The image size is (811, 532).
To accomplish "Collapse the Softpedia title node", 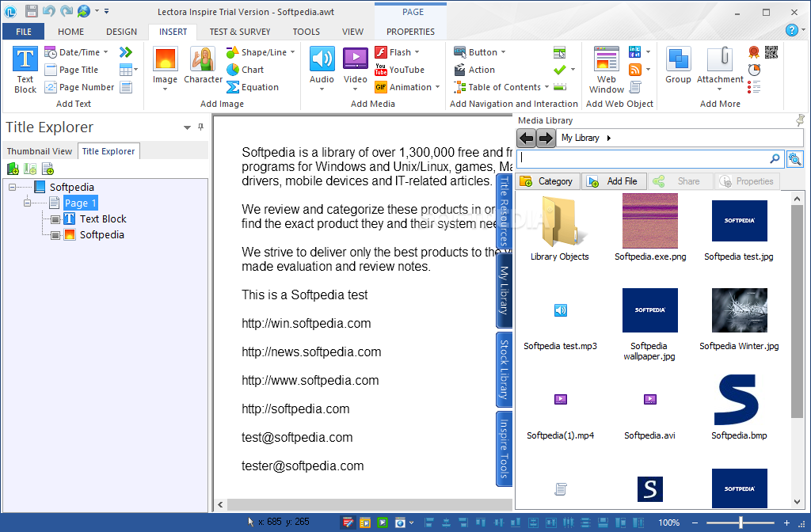I will [12, 188].
